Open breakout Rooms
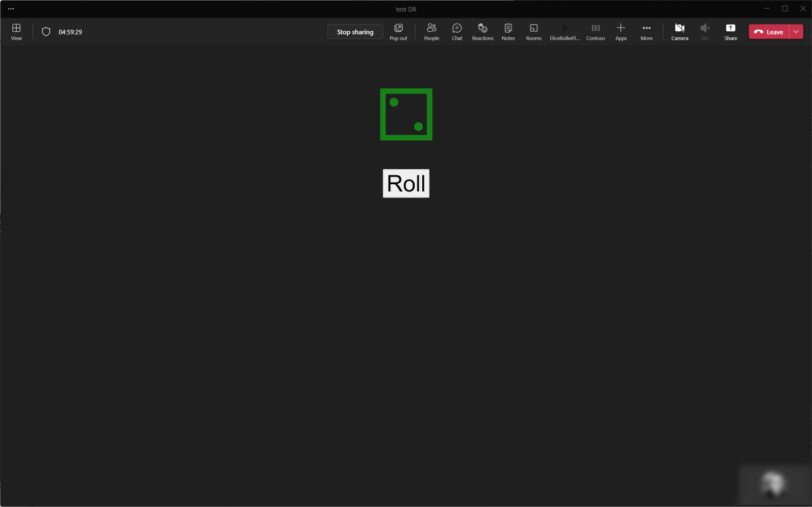 click(x=534, y=32)
